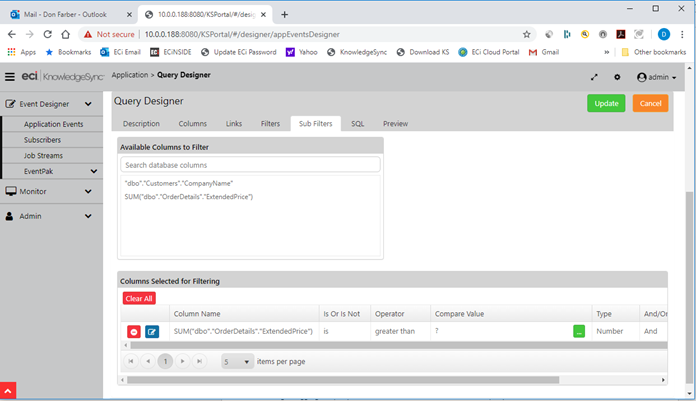Go to last page of results
Viewport: 696px width, 401px height.
(x=200, y=361)
